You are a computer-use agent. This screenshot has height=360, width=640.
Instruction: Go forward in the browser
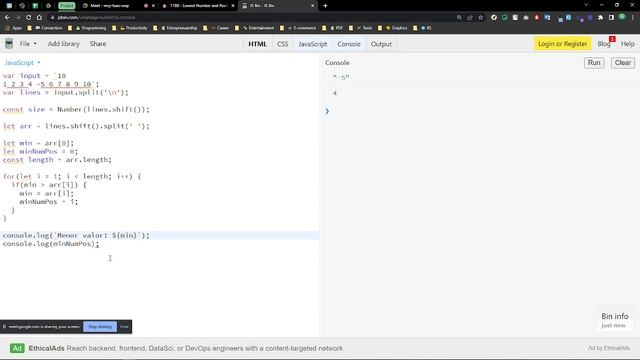[x=18, y=18]
